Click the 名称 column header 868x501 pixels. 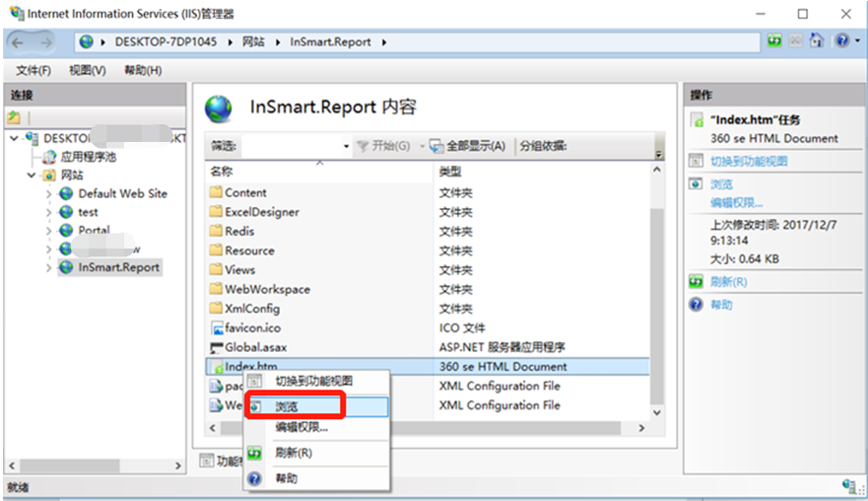(222, 172)
